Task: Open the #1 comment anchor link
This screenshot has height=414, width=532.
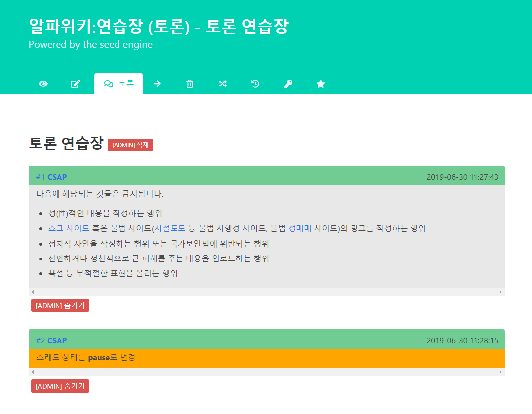Action: (x=40, y=177)
